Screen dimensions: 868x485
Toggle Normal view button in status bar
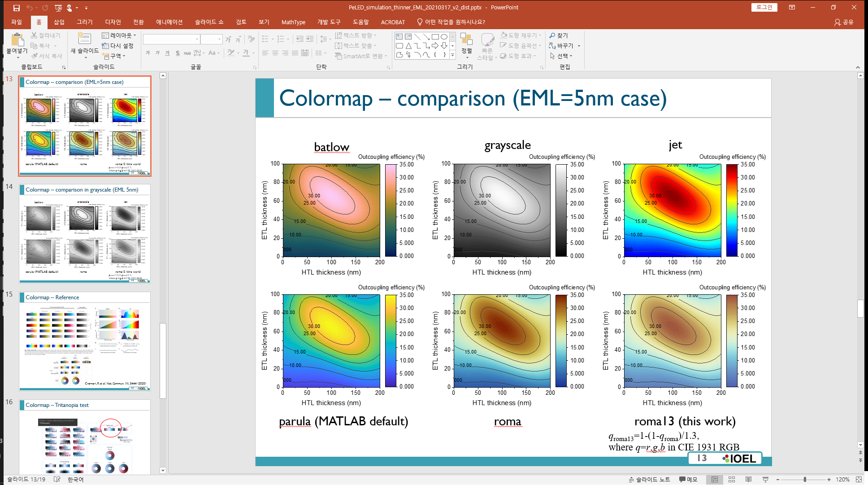pos(715,479)
